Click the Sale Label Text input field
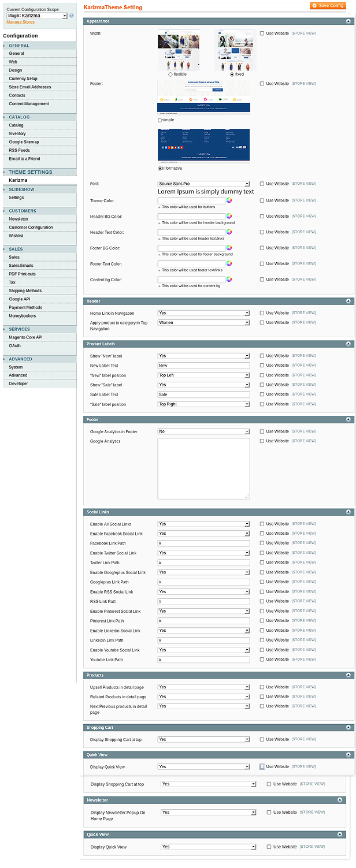This screenshot has height=868, width=356. (x=203, y=394)
